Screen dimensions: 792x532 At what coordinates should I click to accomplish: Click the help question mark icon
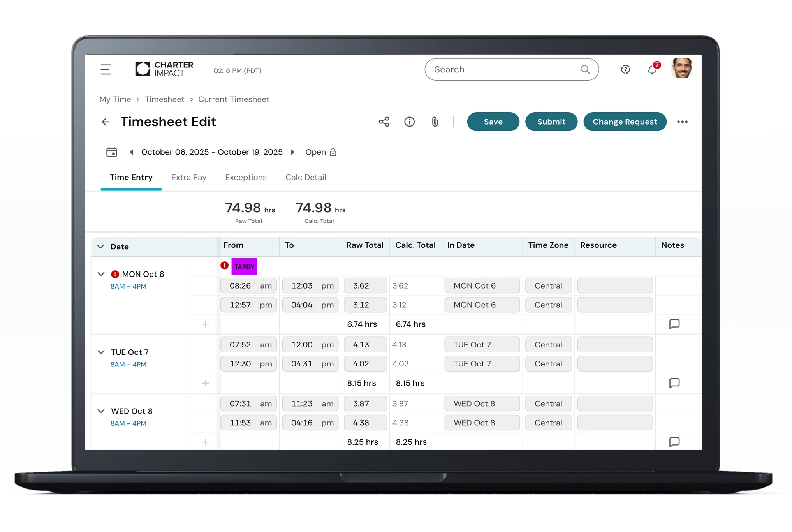pos(625,70)
